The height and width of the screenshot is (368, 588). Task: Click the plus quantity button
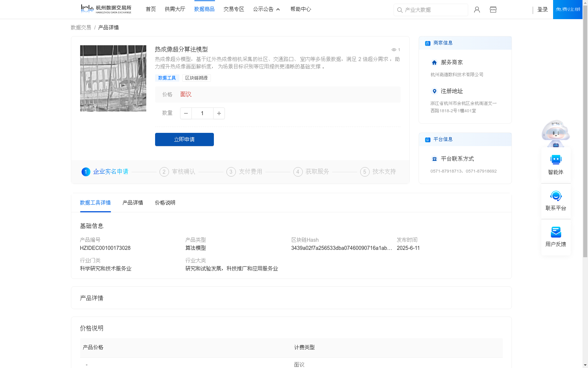click(x=219, y=113)
